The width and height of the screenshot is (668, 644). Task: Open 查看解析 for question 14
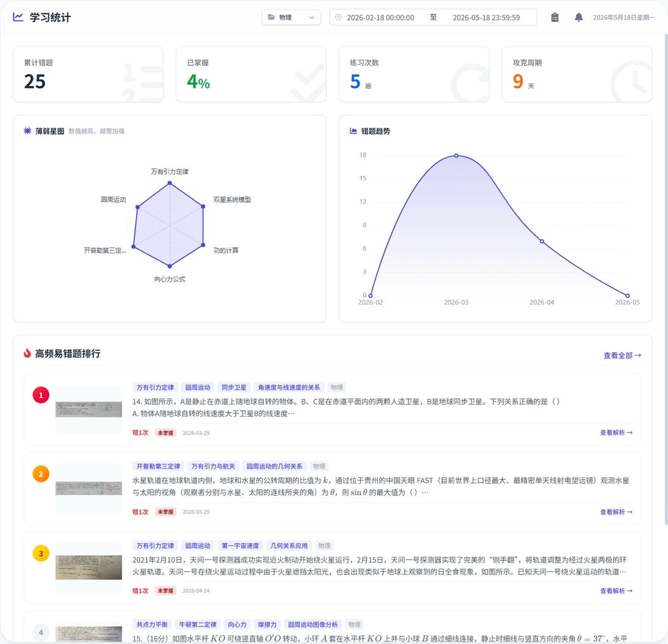tap(616, 432)
